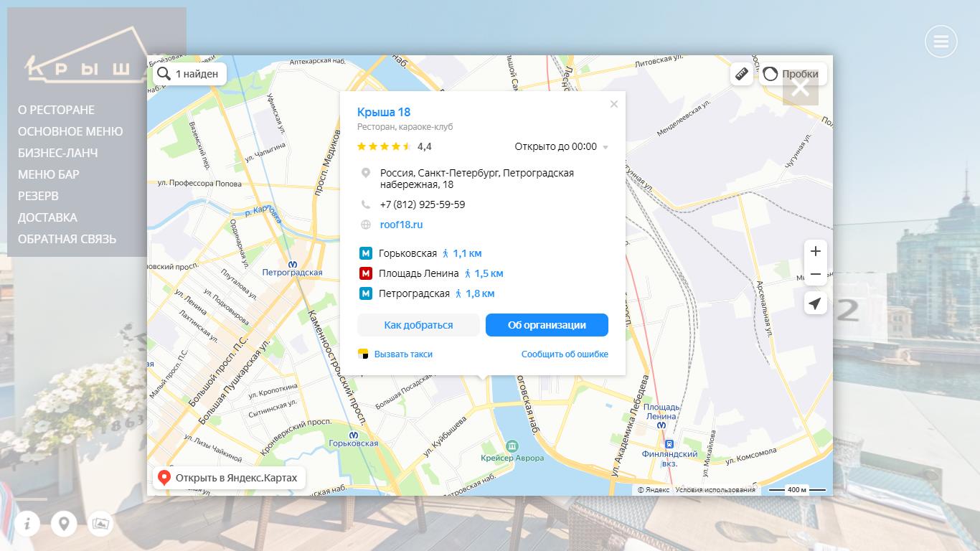Open the ОБРАТНАЯ СВЯЗЬ menu item

67,239
